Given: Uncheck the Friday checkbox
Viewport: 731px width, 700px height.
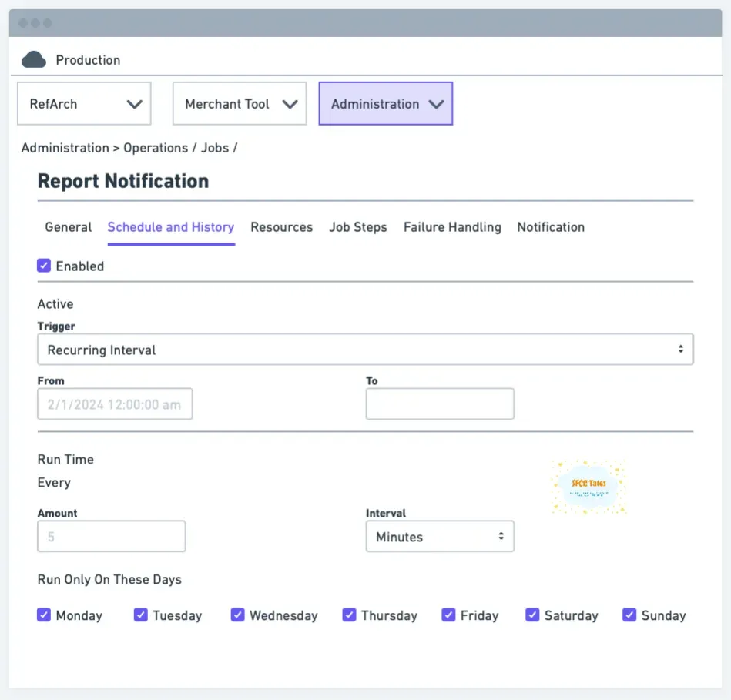Looking at the screenshot, I should click(448, 615).
